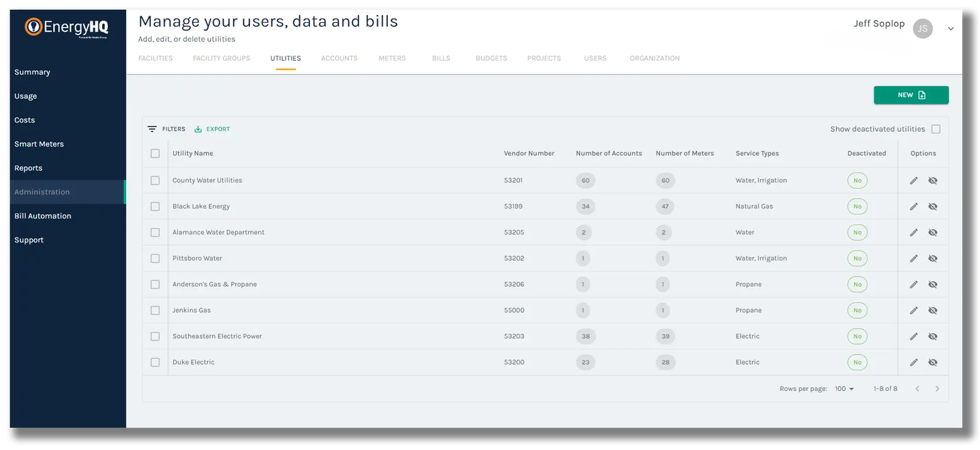
Task: Click the Export download icon
Action: point(198,129)
